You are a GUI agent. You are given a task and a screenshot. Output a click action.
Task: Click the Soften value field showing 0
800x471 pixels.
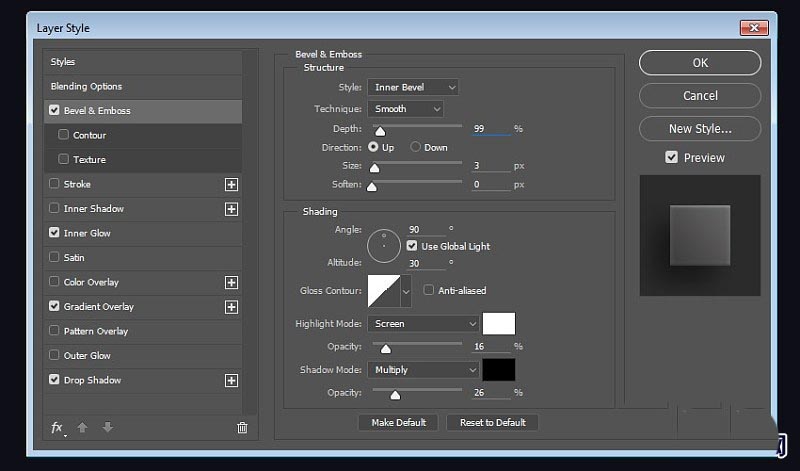491,184
